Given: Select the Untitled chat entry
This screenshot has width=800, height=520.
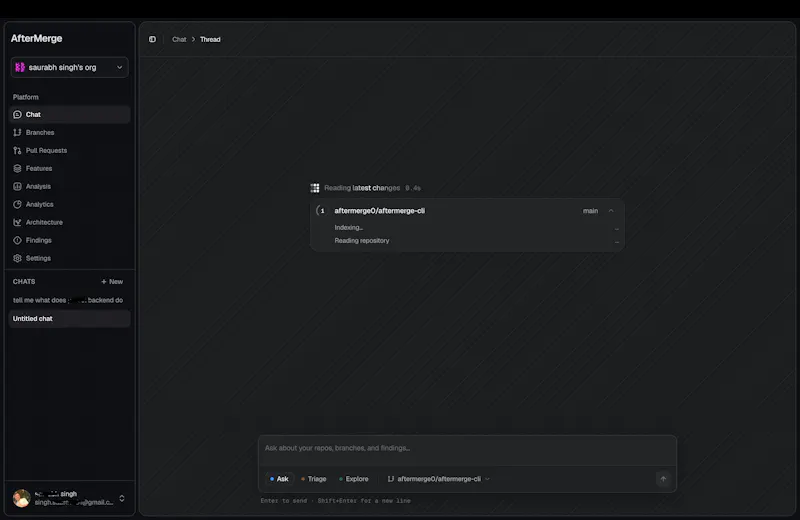Looking at the screenshot, I should click(x=69, y=318).
